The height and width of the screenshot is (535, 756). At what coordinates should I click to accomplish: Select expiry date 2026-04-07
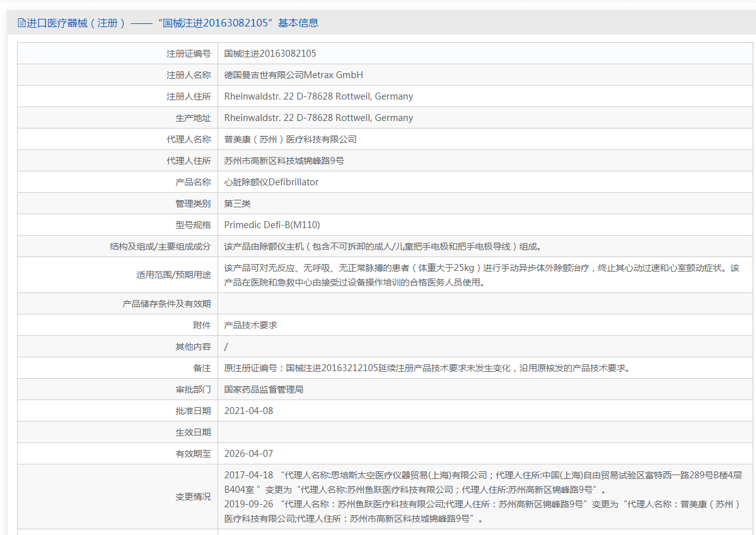click(x=248, y=454)
